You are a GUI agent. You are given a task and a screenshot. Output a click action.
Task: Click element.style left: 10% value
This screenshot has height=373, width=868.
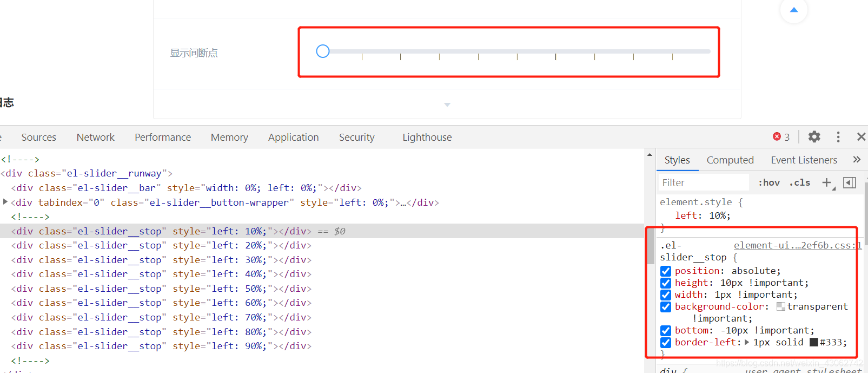tap(718, 215)
